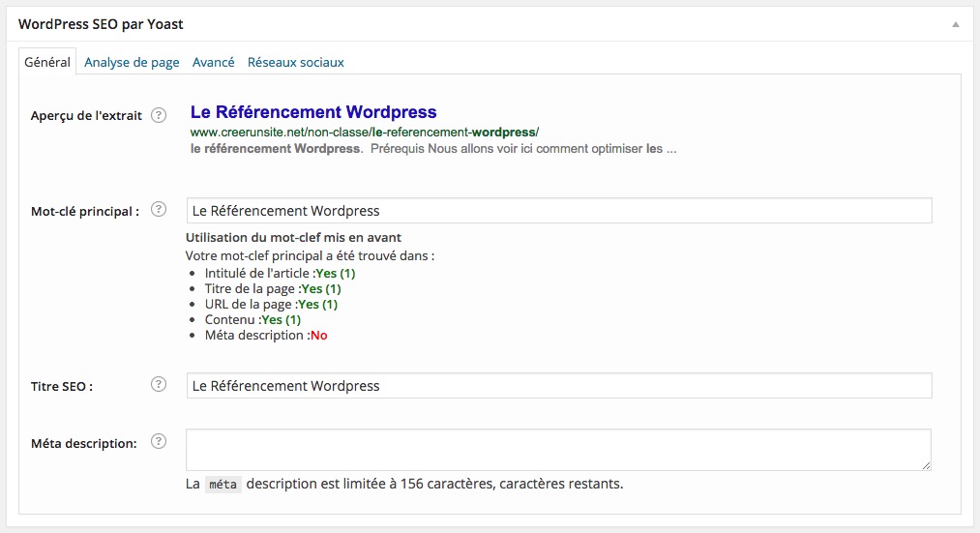The width and height of the screenshot is (980, 533).
Task: Click the Mot-clé principal label
Action: coord(85,211)
